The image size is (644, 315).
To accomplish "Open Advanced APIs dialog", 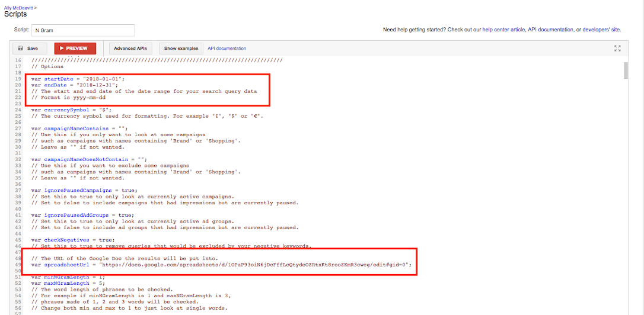I will [131, 49].
